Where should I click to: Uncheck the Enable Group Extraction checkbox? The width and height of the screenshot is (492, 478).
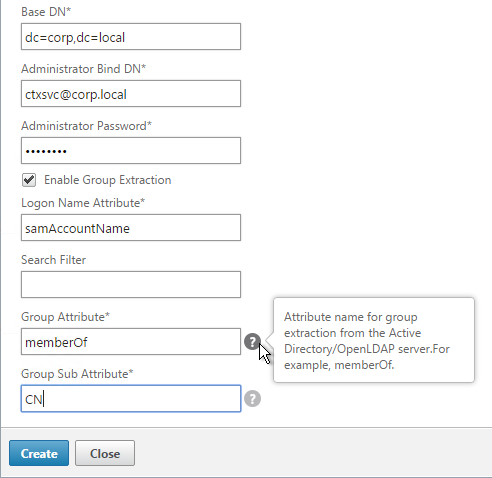click(29, 180)
